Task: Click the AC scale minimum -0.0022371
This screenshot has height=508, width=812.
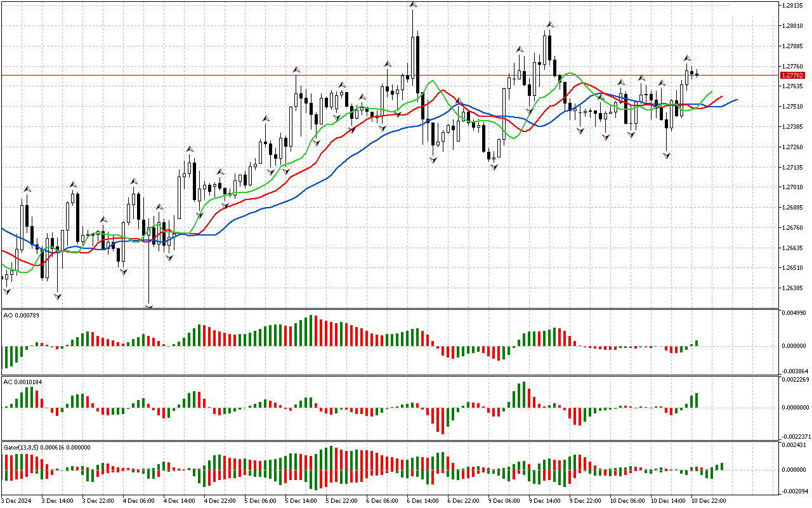Action: click(x=796, y=436)
